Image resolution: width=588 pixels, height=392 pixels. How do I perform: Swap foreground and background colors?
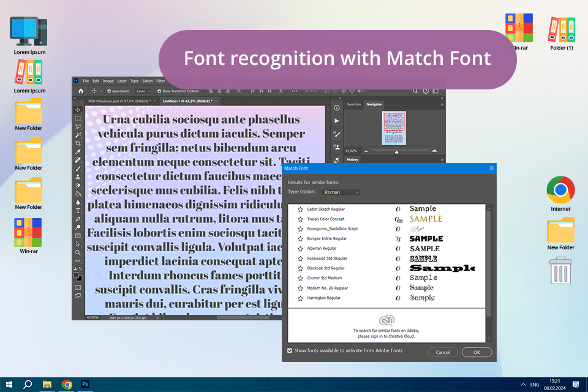pos(80,269)
